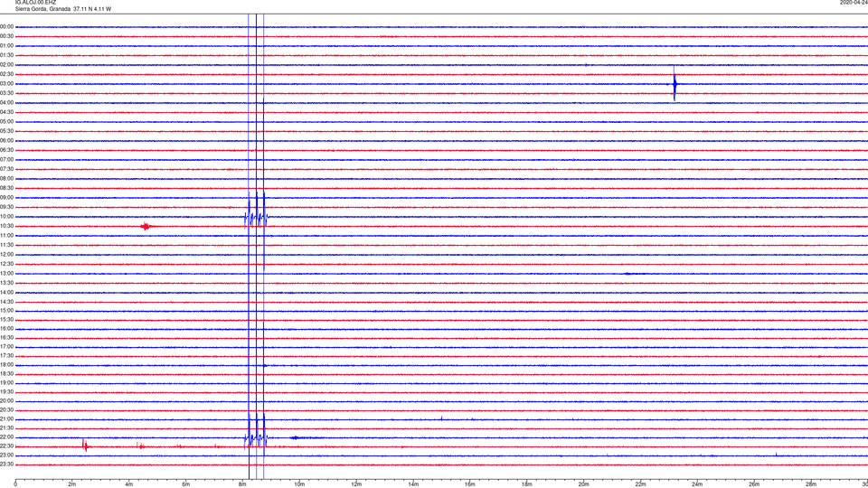868x488 pixels.
Task: Click the '04:00' time label
Action: [x=6, y=103]
